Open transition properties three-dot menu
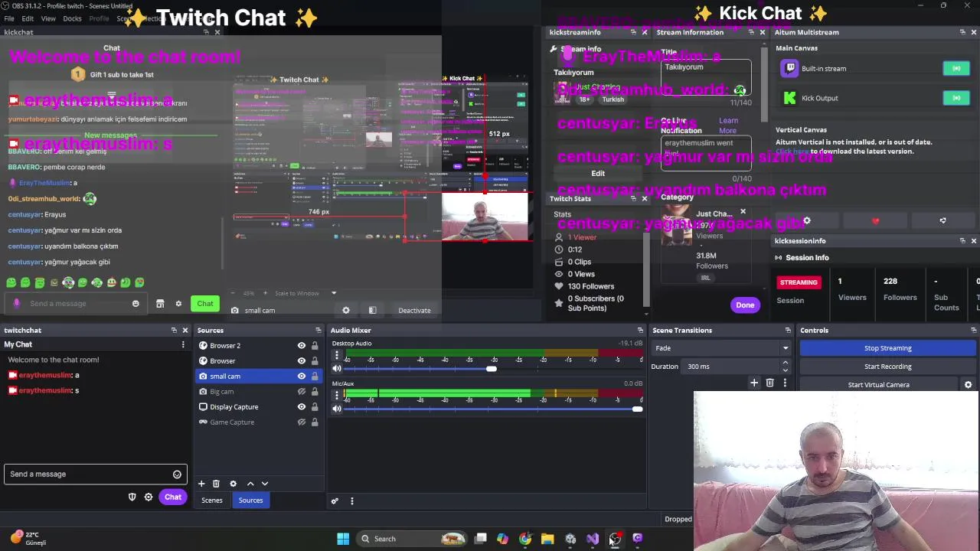 click(x=785, y=383)
